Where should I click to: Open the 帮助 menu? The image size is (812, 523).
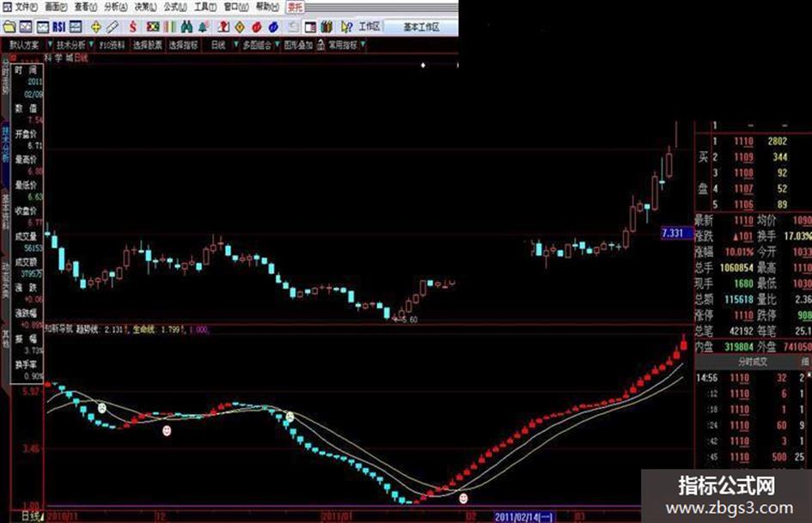(267, 7)
